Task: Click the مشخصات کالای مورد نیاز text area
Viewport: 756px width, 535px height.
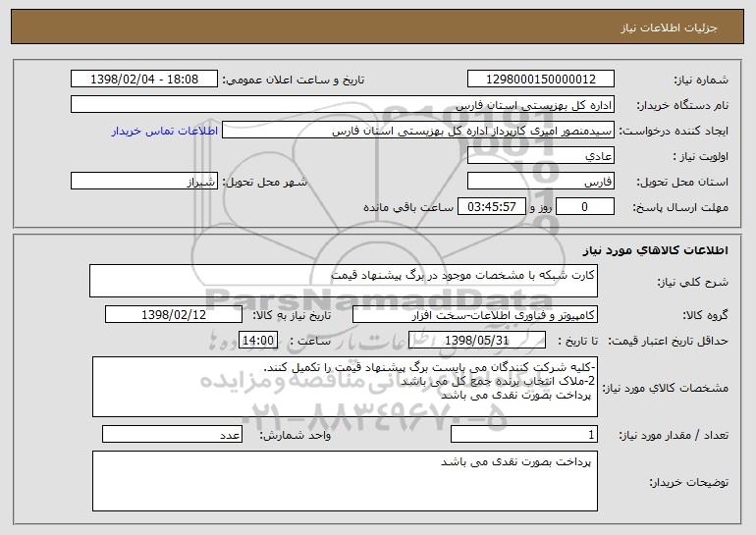Action: 345,387
